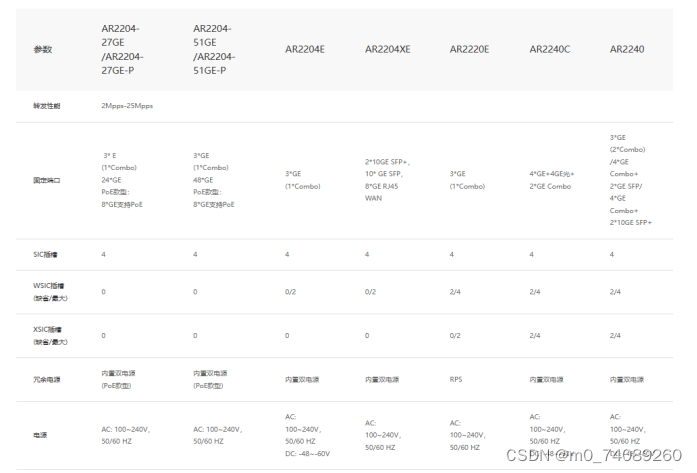The height and width of the screenshot is (473, 697).
Task: Click the XSIC '0' under AR2204E
Action: coord(287,336)
